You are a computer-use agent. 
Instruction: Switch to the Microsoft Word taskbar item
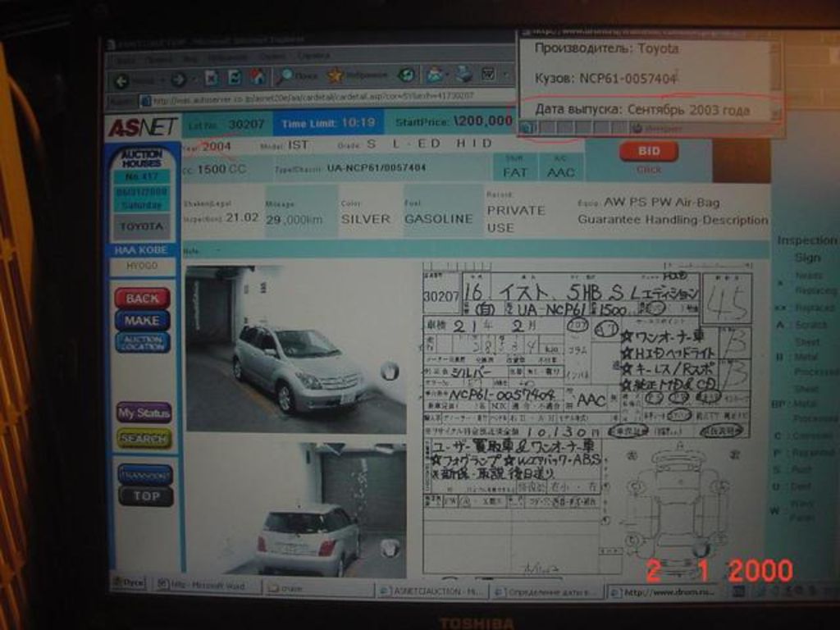(207, 586)
